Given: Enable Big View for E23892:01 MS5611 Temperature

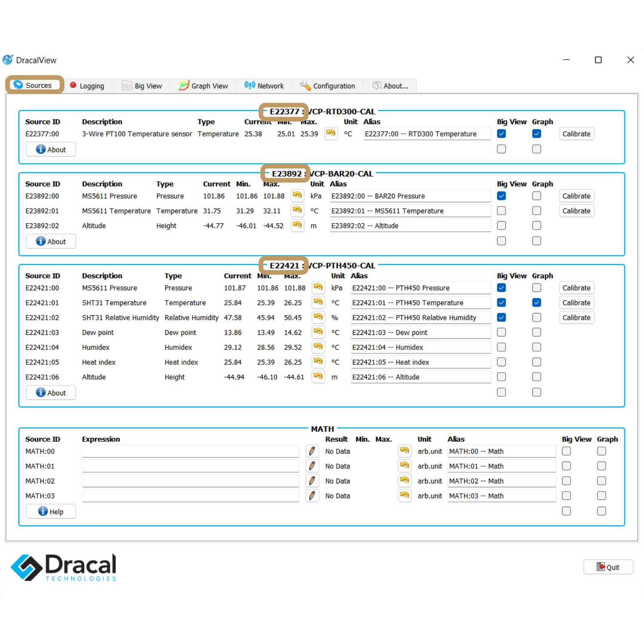Looking at the screenshot, I should coord(501,211).
